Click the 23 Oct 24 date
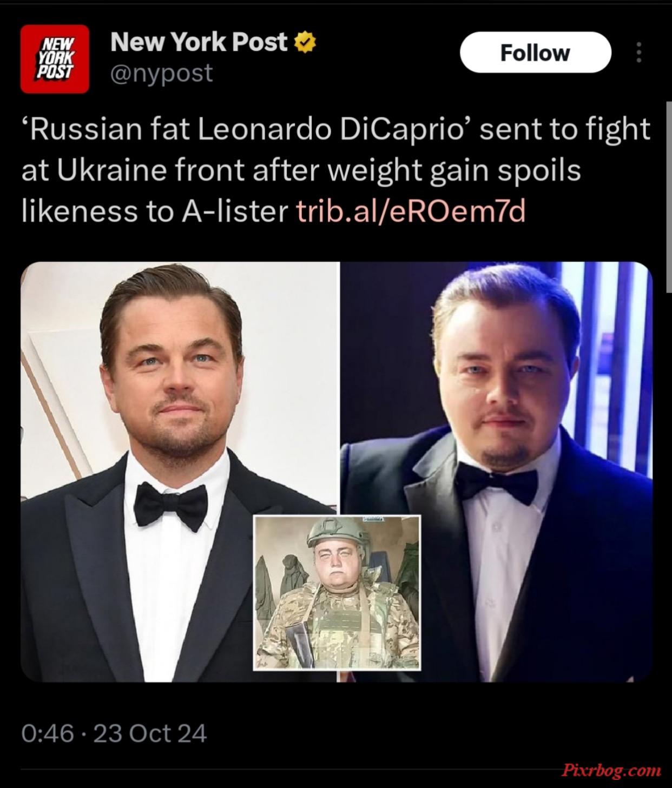 150,733
